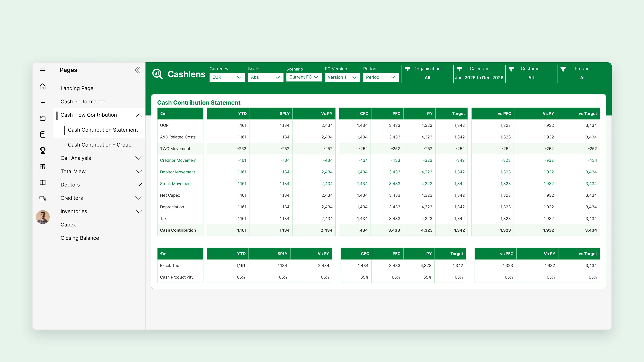Click the open book icon
Viewport: 644px width, 362px height.
point(43,182)
